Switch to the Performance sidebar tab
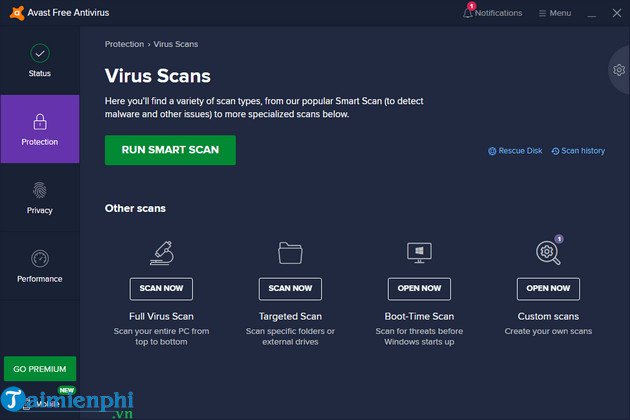Screen dimensions: 630x420 (40, 266)
